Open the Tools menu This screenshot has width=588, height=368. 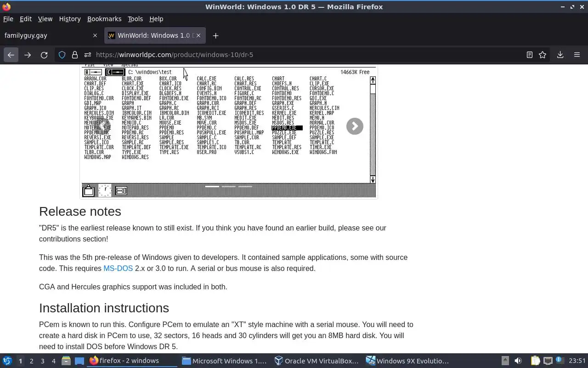click(135, 19)
